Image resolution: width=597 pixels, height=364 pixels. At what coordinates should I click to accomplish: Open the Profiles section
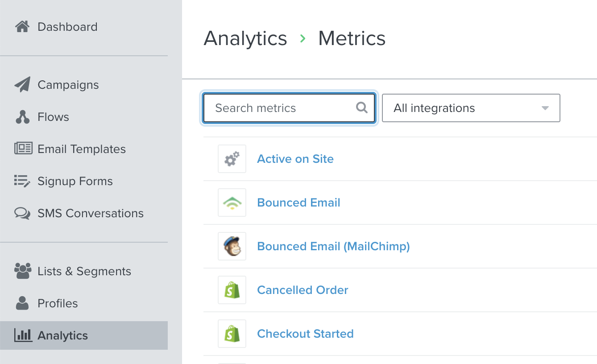coord(58,303)
